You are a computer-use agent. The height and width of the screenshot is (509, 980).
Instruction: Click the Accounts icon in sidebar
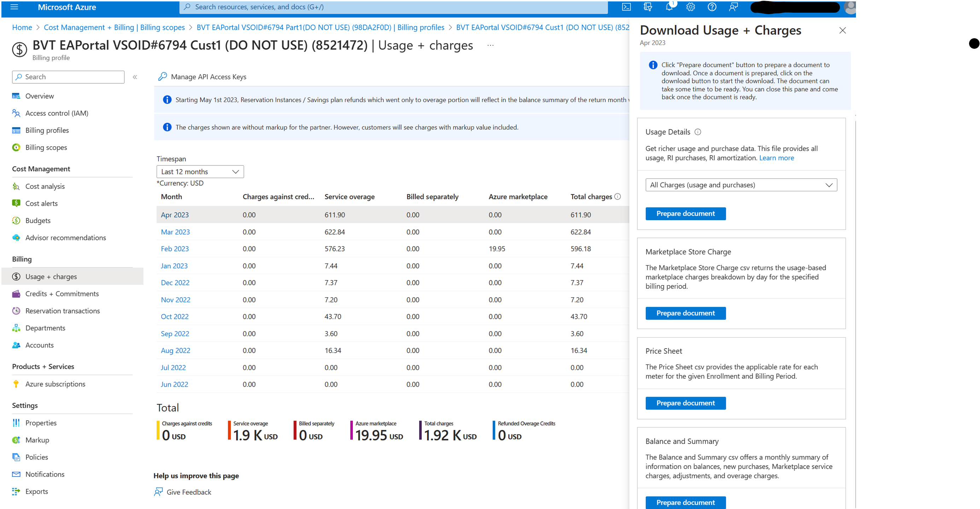pos(16,345)
